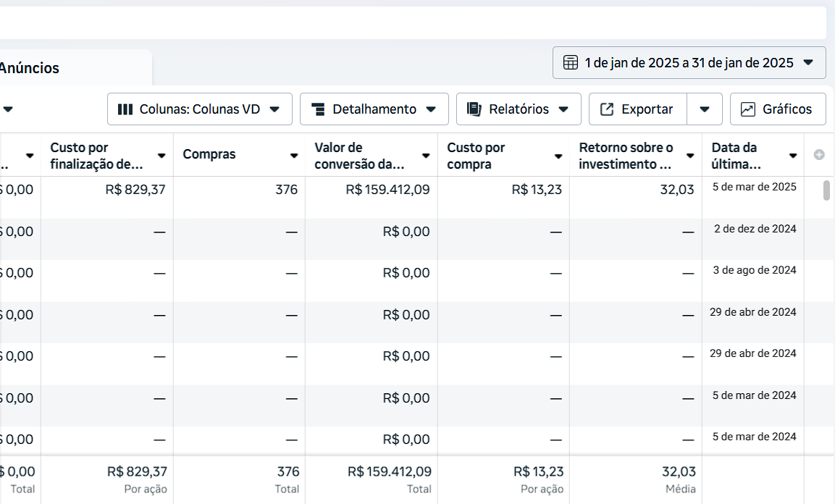
Task: Open the date range picker dropdown
Action: (809, 63)
